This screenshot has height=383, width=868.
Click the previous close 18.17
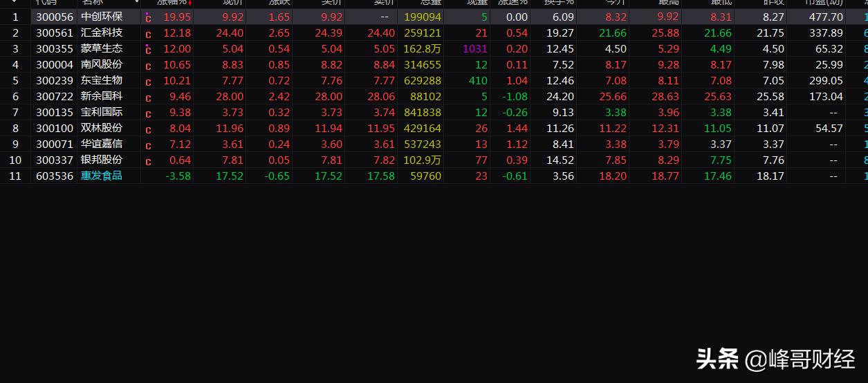click(x=770, y=176)
